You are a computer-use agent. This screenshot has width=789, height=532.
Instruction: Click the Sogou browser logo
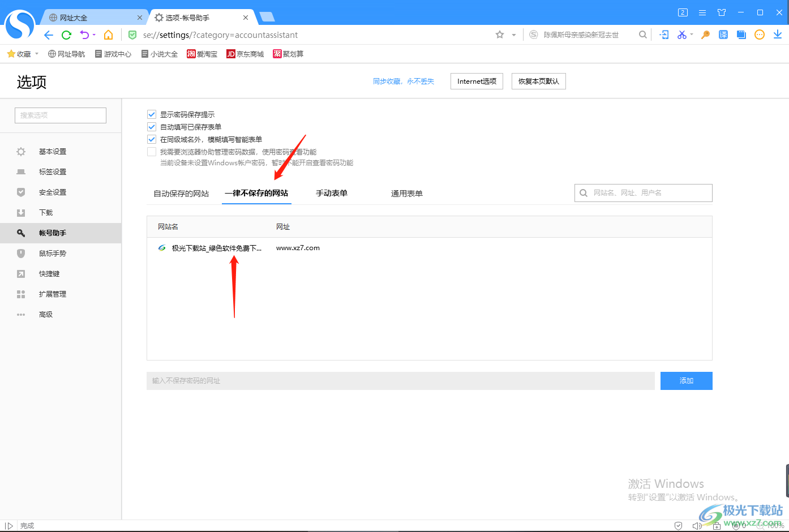pyautogui.click(x=20, y=25)
